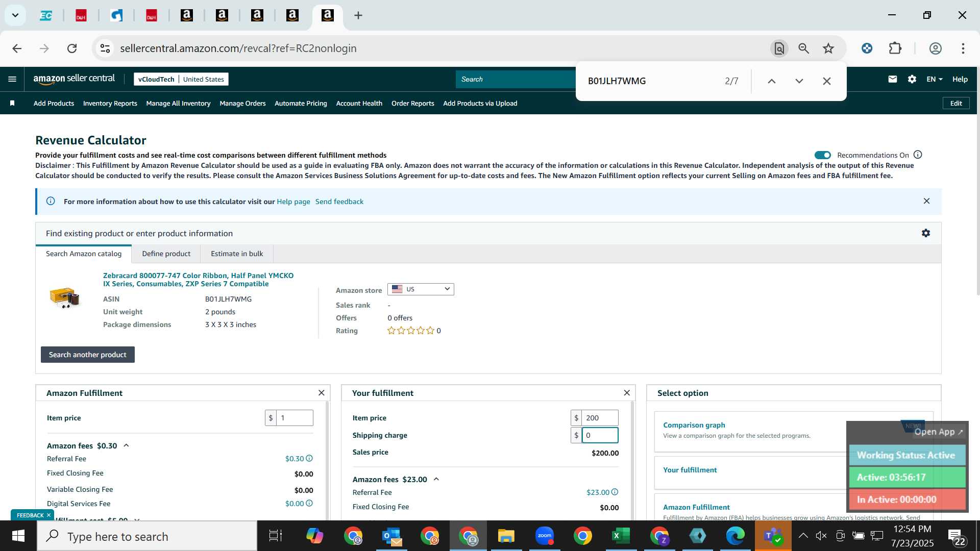The image size is (980, 551).
Task: Click the Shipping charge input field
Action: coord(600,435)
